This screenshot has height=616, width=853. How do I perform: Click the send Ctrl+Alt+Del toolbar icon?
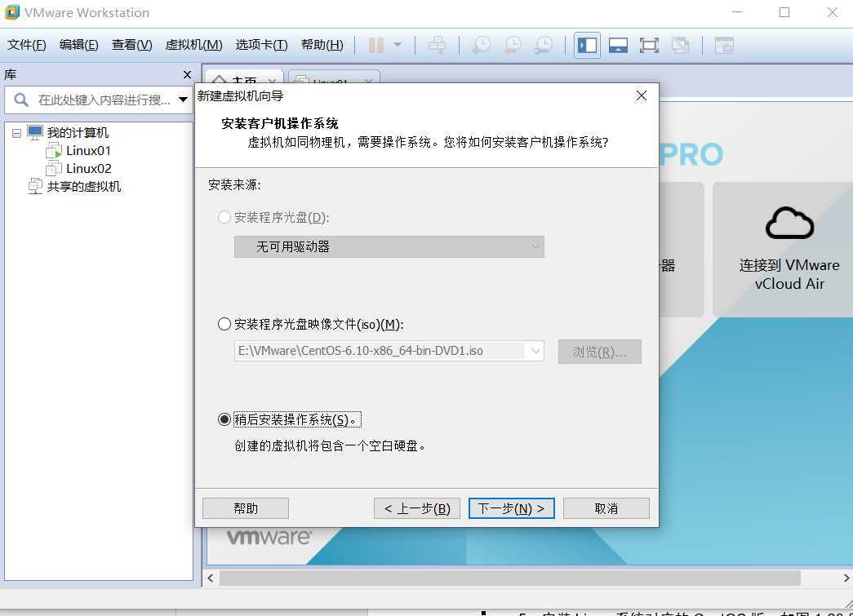point(437,45)
